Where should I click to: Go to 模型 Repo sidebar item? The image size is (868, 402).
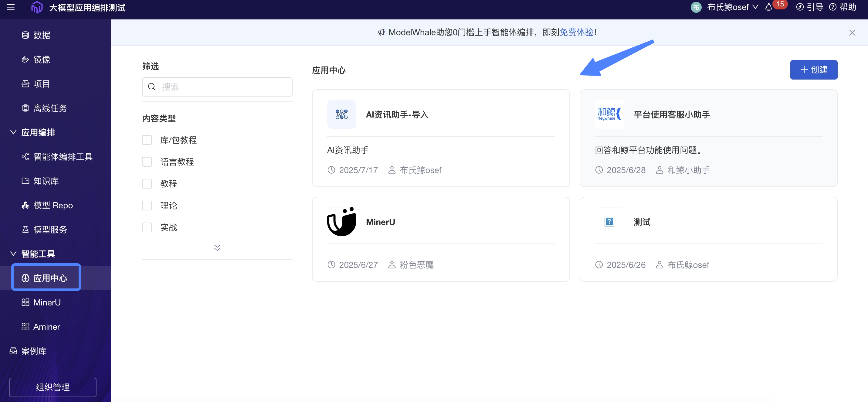(x=53, y=205)
